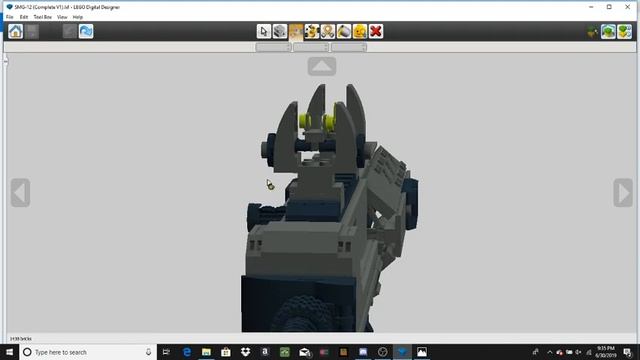Open File Explorer from the taskbar
Image resolution: width=640 pixels, height=360 pixels.
[x=206, y=352]
